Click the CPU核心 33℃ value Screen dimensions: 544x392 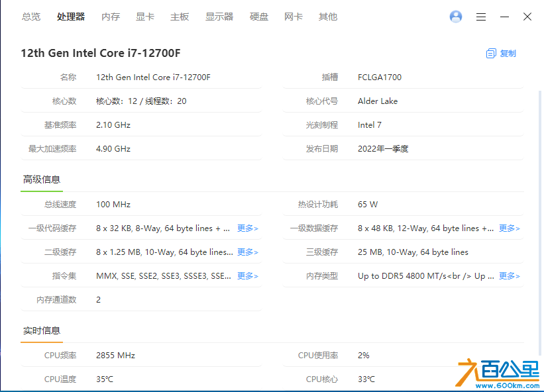tap(366, 379)
